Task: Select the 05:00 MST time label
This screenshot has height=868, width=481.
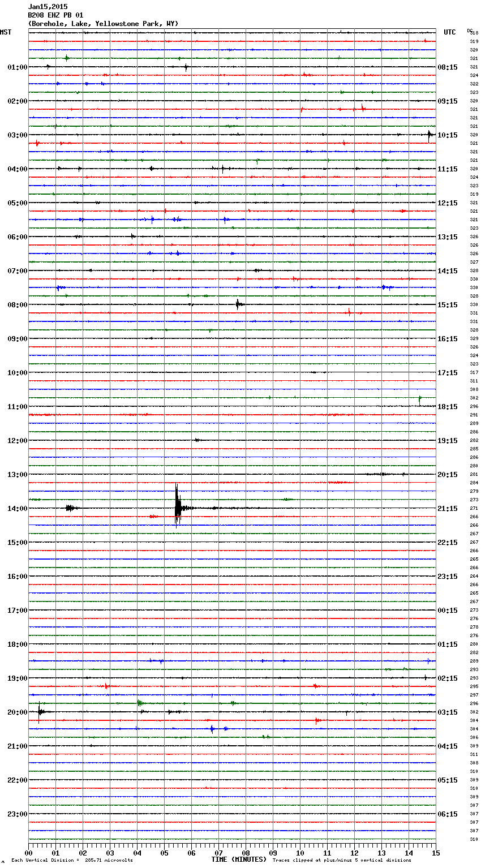Action: [18, 203]
